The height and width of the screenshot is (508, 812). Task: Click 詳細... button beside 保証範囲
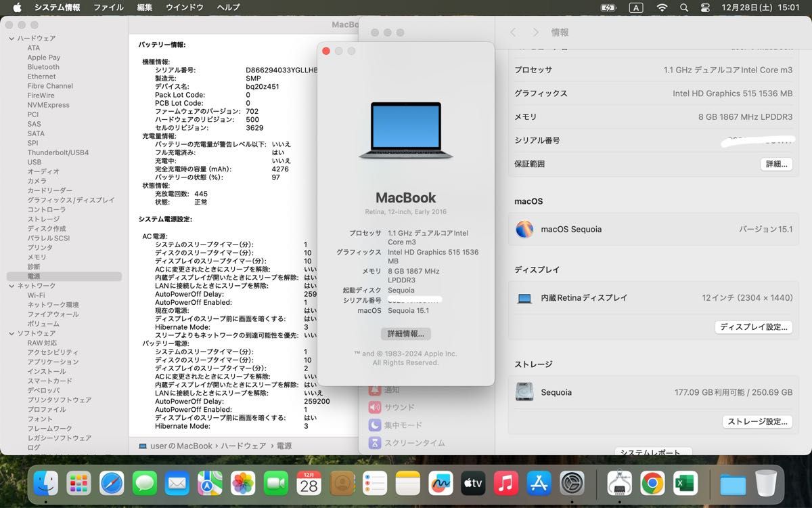tap(776, 164)
